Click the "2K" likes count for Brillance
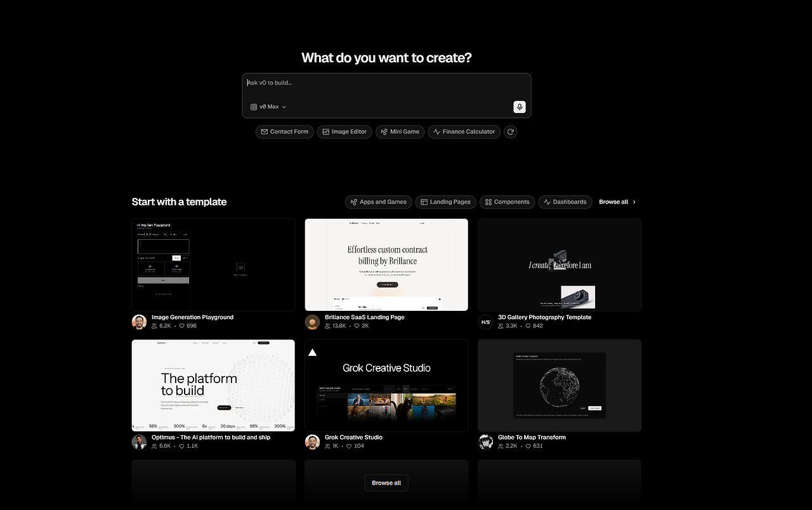This screenshot has width=812, height=510. click(x=365, y=326)
